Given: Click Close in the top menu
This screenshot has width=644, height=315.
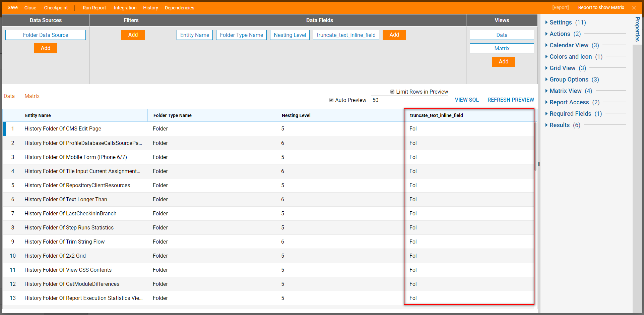Looking at the screenshot, I should 30,8.
